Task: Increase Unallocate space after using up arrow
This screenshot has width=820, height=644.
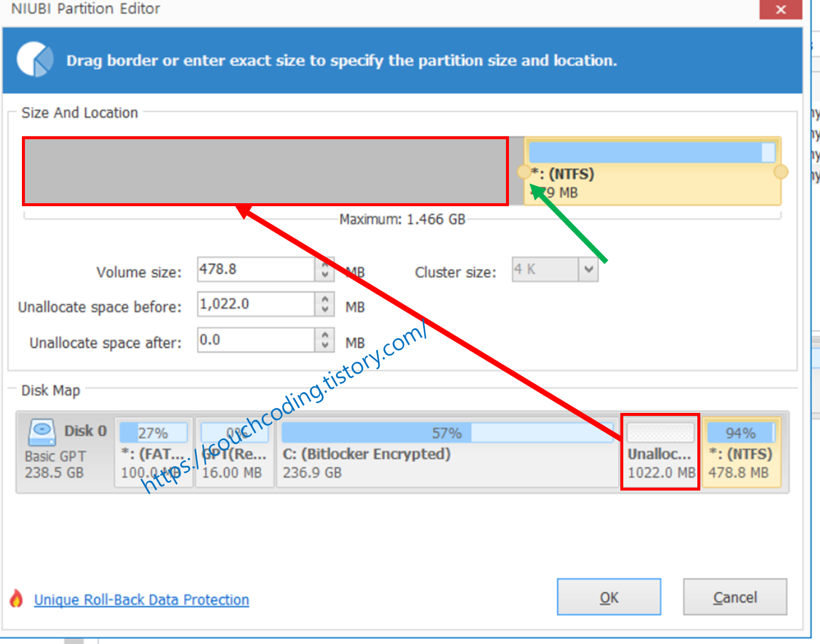Action: point(325,335)
